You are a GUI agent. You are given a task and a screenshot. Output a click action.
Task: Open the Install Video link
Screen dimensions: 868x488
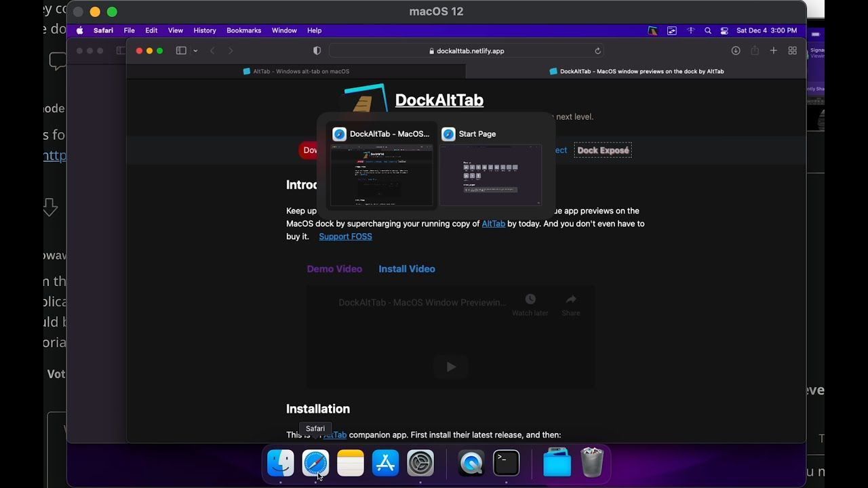click(407, 269)
